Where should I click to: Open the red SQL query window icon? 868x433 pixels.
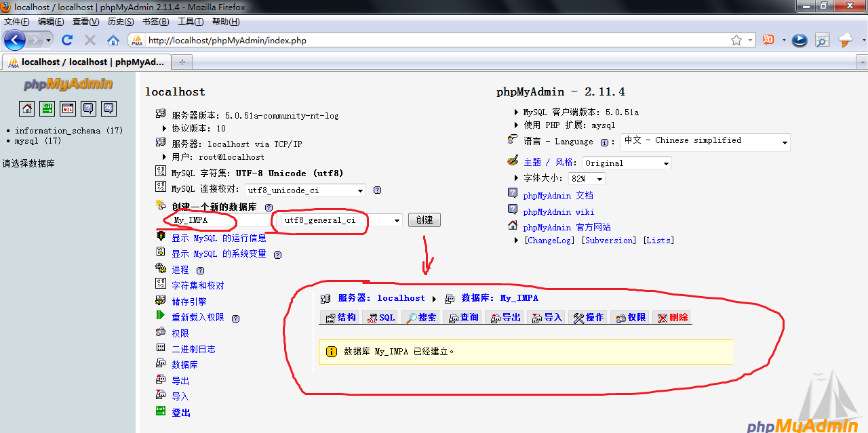[x=68, y=108]
